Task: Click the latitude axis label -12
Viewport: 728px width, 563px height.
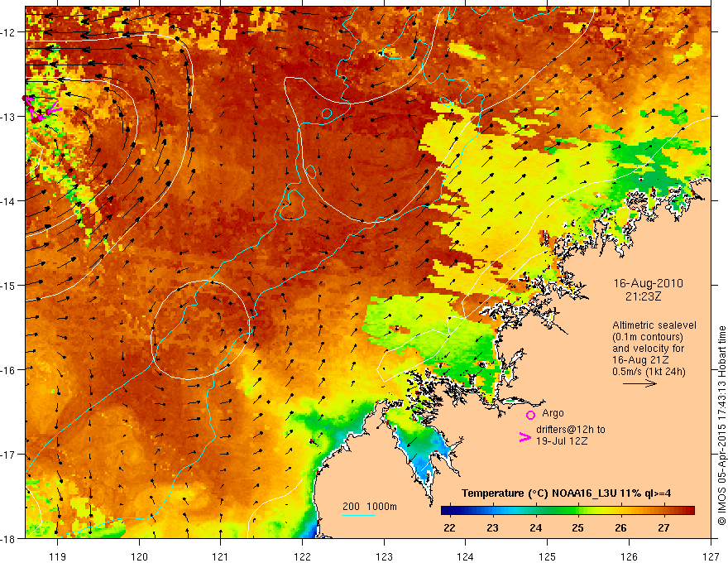Action: (9, 32)
